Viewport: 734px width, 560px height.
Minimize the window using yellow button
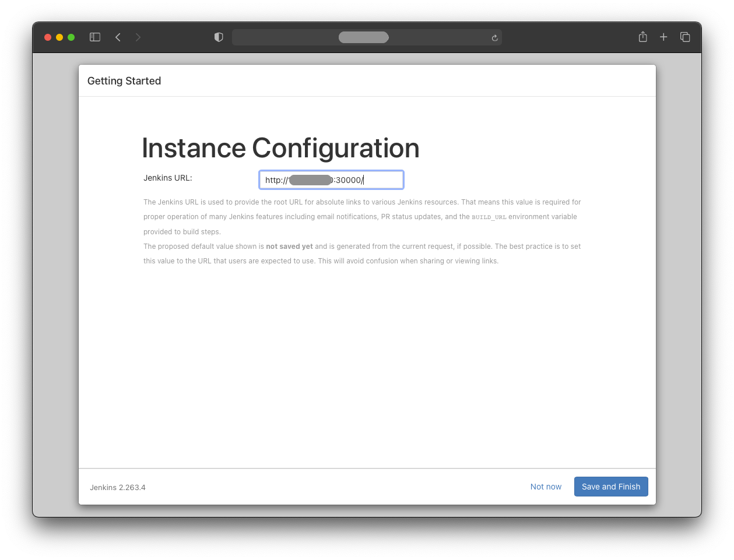[59, 37]
